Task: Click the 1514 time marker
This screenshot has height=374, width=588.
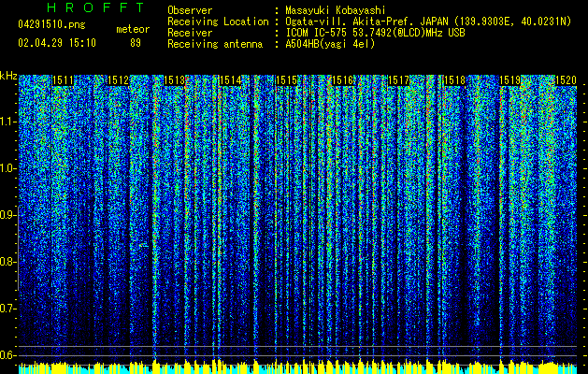Action: click(x=230, y=80)
